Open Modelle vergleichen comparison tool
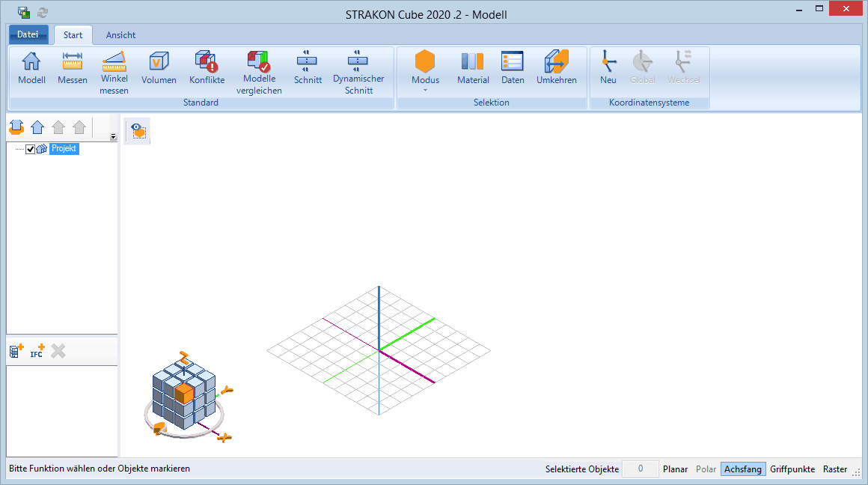 [x=259, y=73]
